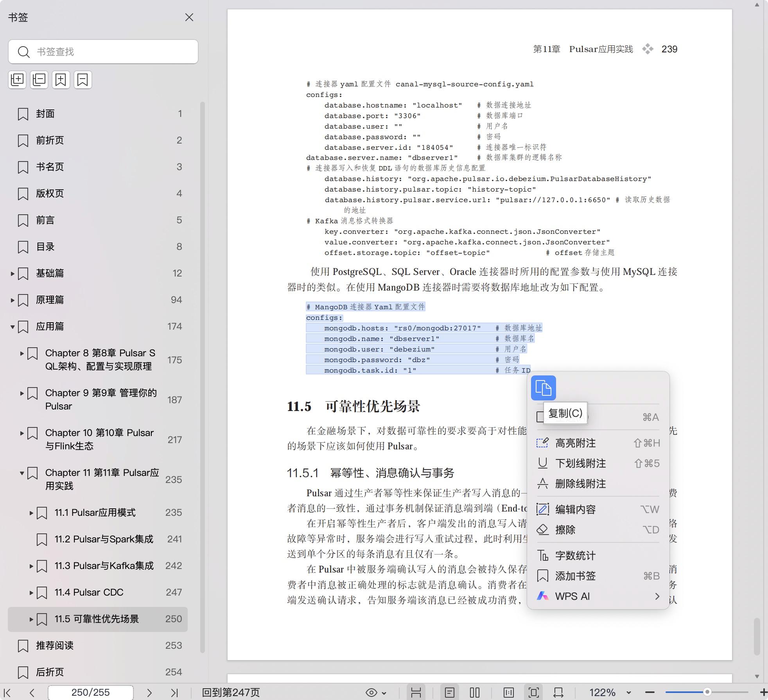This screenshot has width=768, height=700.
Task: Click the page number field 250/255
Action: pyautogui.click(x=90, y=693)
